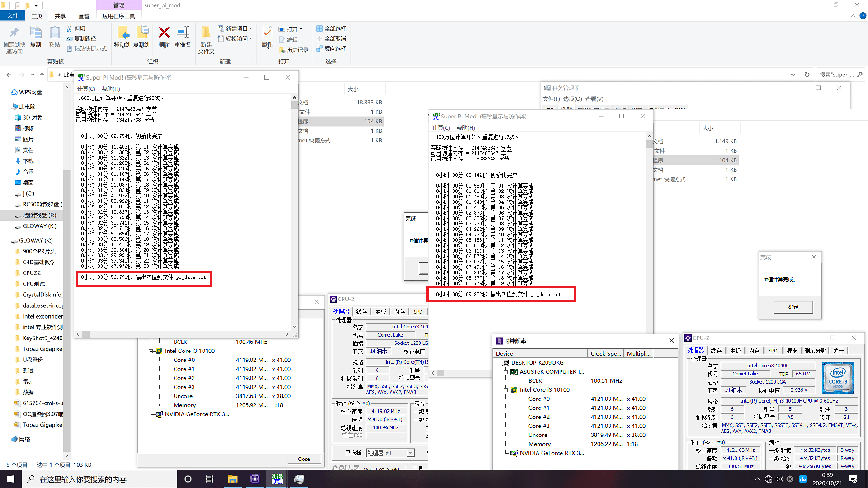The width and height of the screenshot is (868, 488).
Task: Switch to the 查看 ribbon tab
Action: (x=84, y=16)
